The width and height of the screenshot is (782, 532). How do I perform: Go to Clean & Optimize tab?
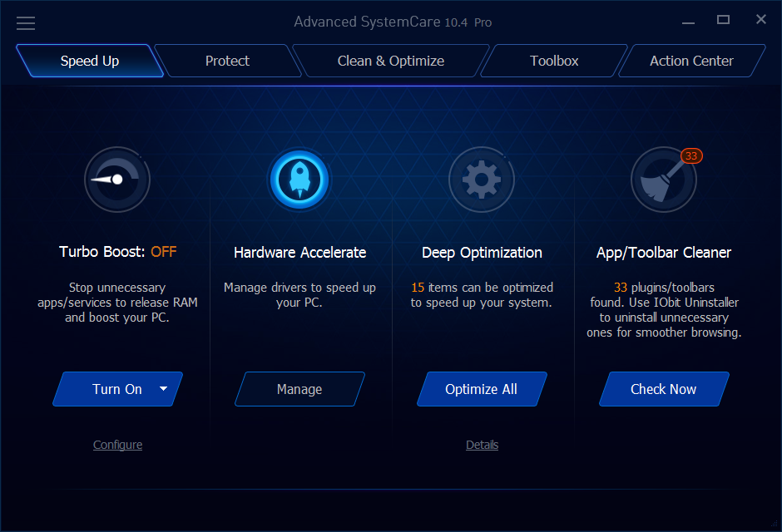pos(390,61)
